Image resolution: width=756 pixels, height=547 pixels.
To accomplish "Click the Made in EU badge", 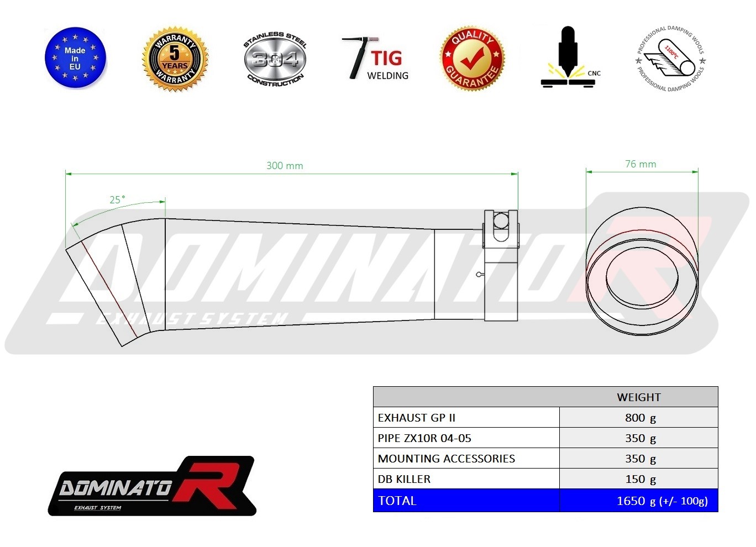I will pos(75,59).
